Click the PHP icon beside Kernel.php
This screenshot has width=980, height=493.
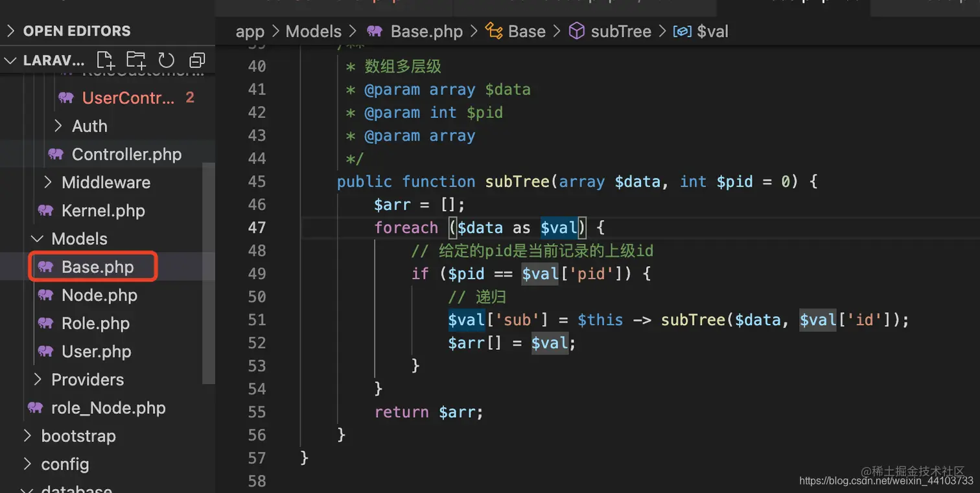pyautogui.click(x=45, y=211)
